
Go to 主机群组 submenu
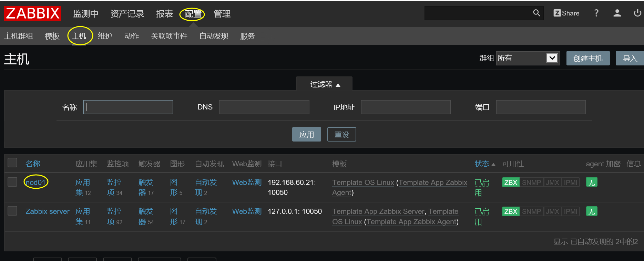(x=19, y=36)
